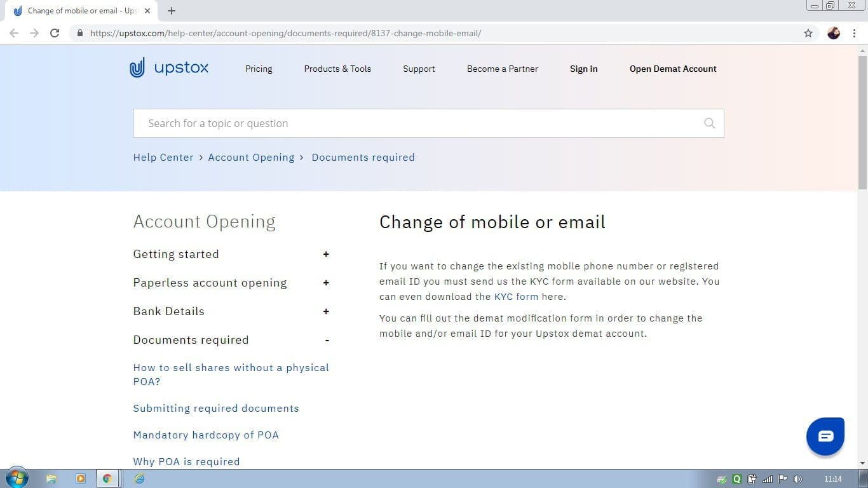Go forward in browser history
Screen dimensions: 868x488
pyautogui.click(x=34, y=33)
